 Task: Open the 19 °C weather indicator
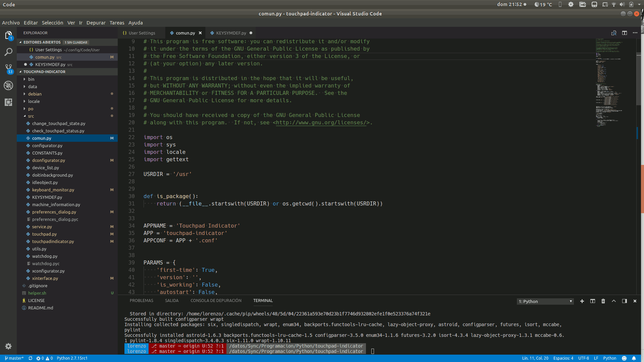543,4
